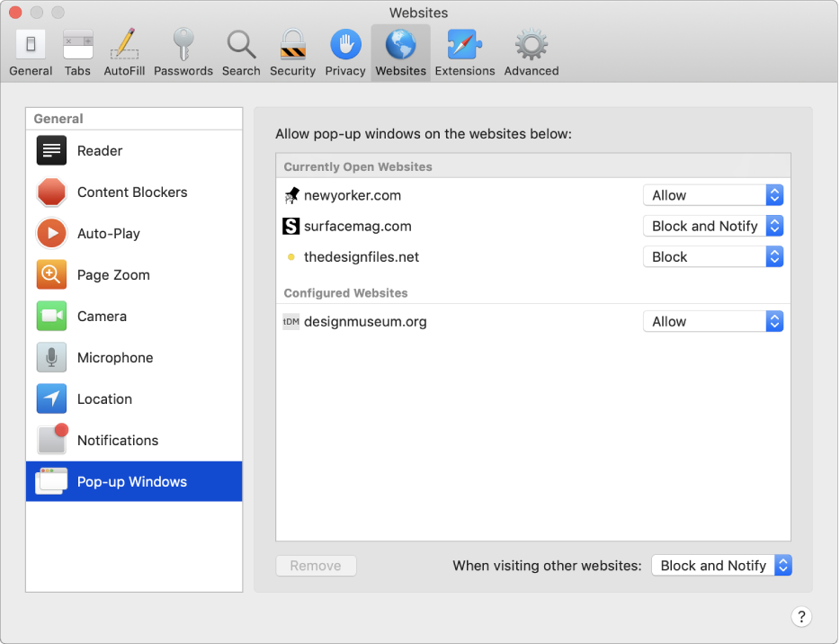Viewport: 840px width, 644px height.
Task: Open the Tabs preferences icon
Action: click(x=77, y=44)
